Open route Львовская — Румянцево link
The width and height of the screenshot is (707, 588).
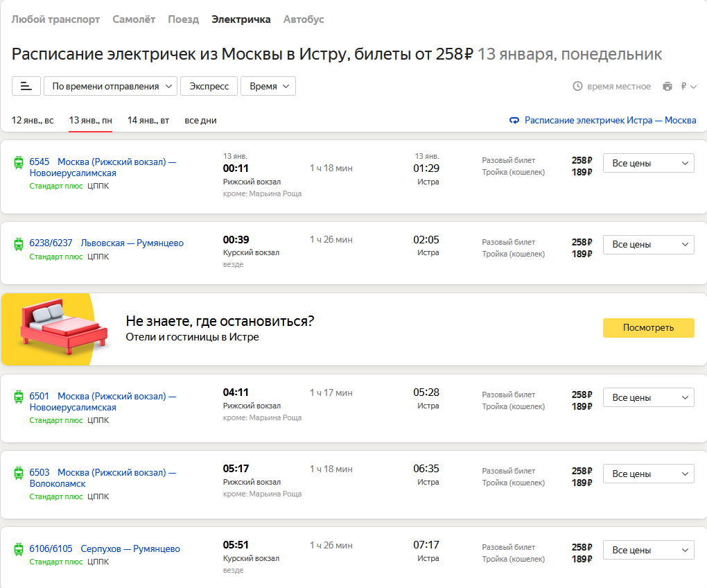tap(132, 243)
